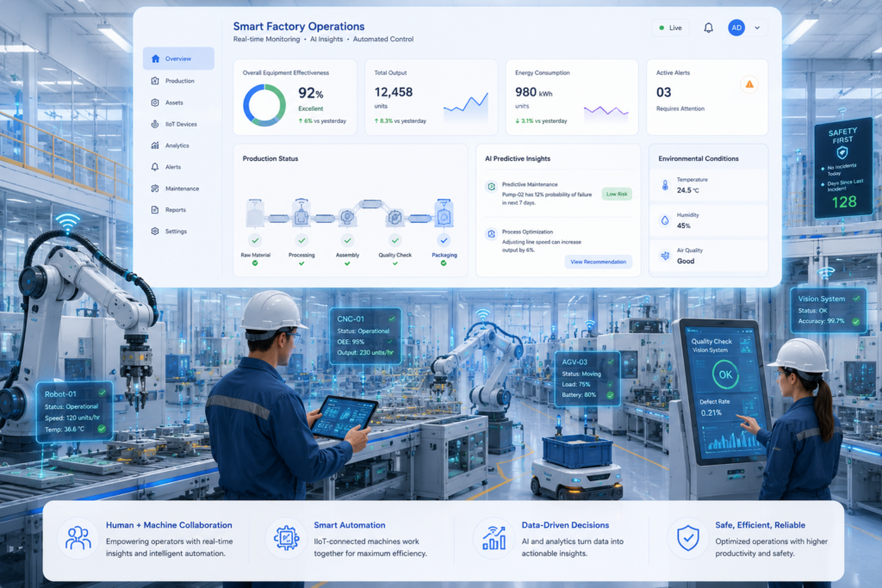Open the AD user avatar menu
The image size is (882, 588).
[x=736, y=28]
